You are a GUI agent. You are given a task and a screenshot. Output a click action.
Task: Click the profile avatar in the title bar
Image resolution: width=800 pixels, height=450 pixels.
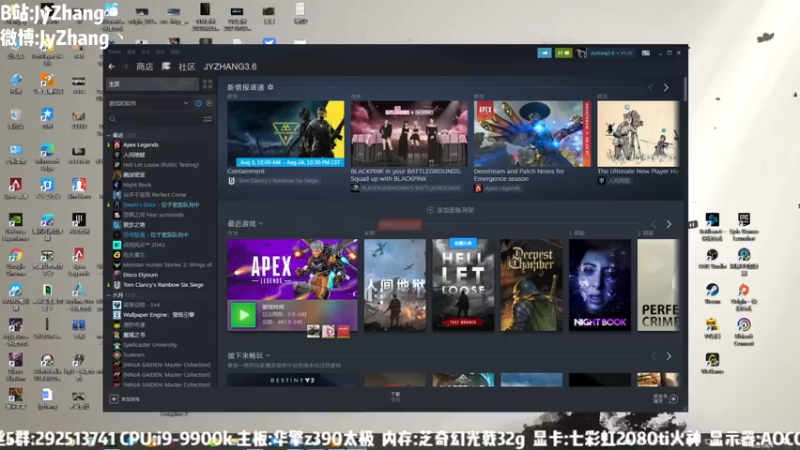point(581,53)
